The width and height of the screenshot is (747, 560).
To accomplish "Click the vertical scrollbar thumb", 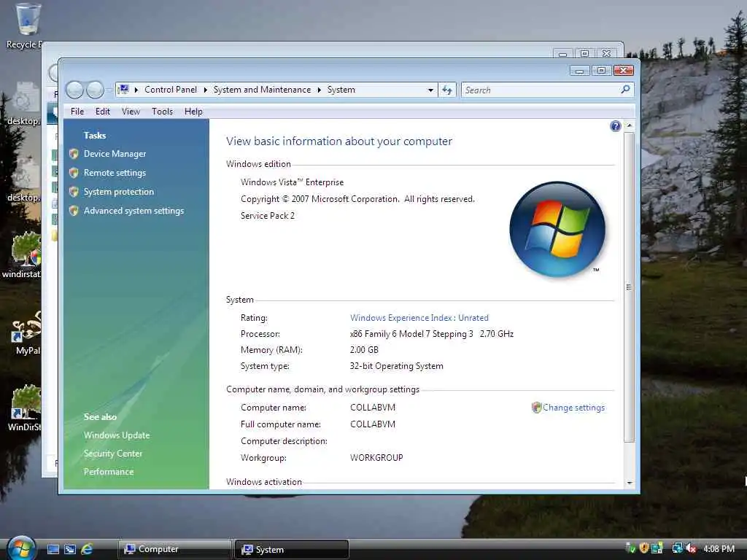I will pyautogui.click(x=630, y=287).
